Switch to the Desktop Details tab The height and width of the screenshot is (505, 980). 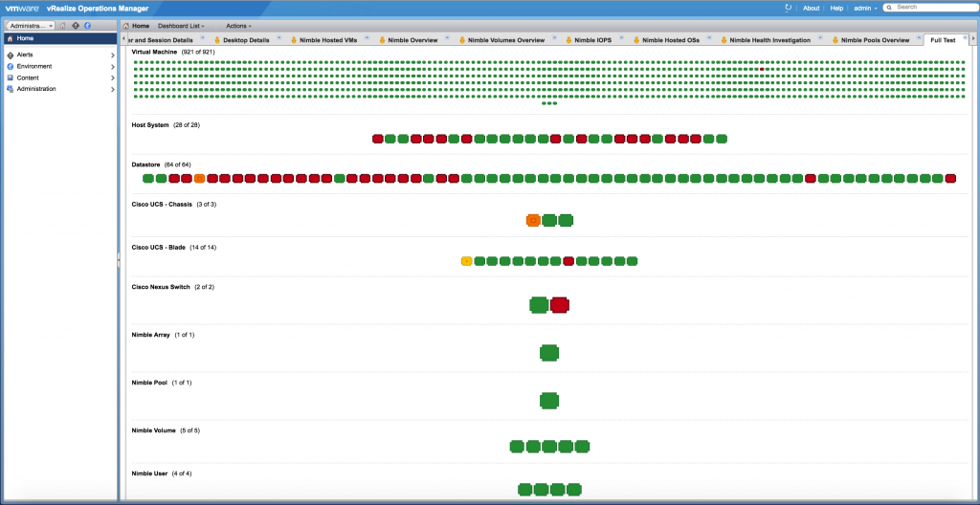[x=246, y=40]
